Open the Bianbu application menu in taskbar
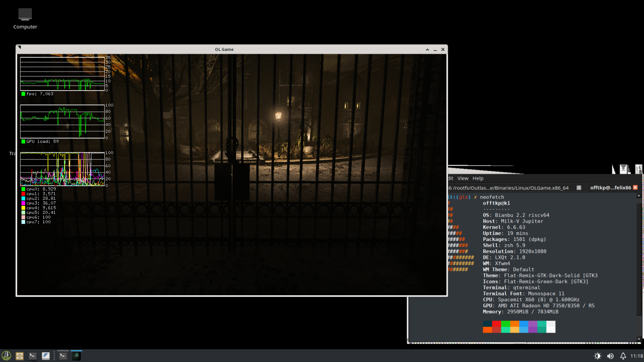 tap(7, 356)
